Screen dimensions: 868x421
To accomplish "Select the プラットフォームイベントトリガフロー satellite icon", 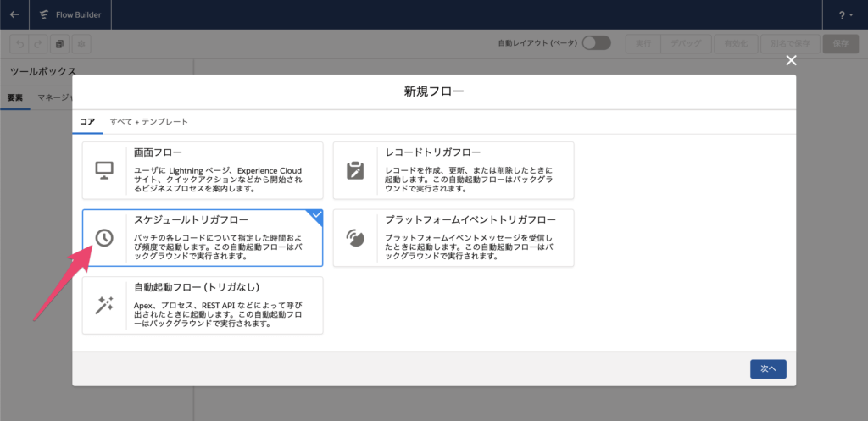I will pyautogui.click(x=355, y=238).
